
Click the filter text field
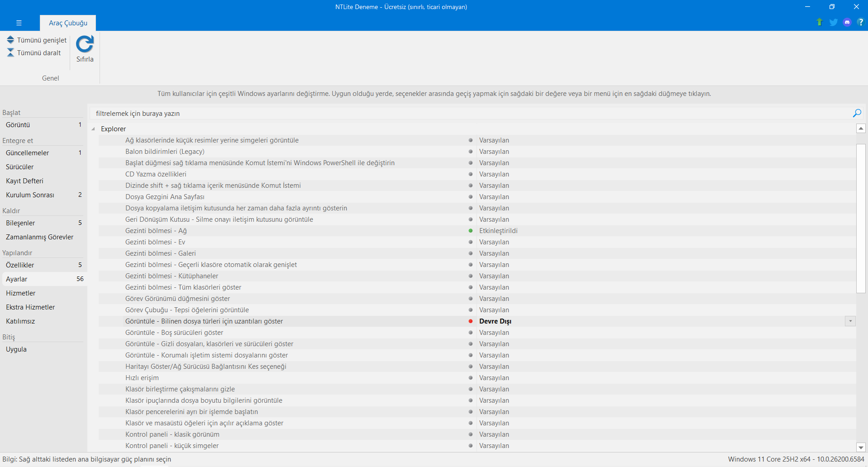point(471,114)
